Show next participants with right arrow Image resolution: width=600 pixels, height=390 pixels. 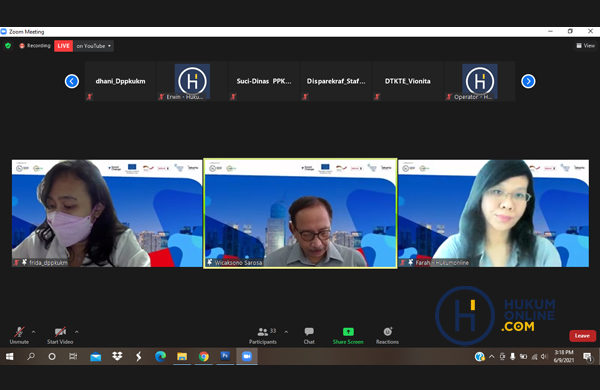pyautogui.click(x=528, y=81)
